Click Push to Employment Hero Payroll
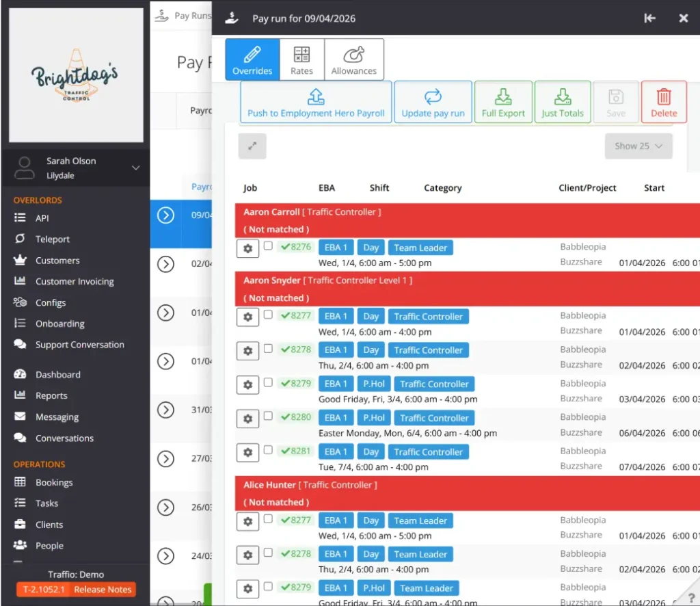The image size is (700, 606). pos(315,102)
